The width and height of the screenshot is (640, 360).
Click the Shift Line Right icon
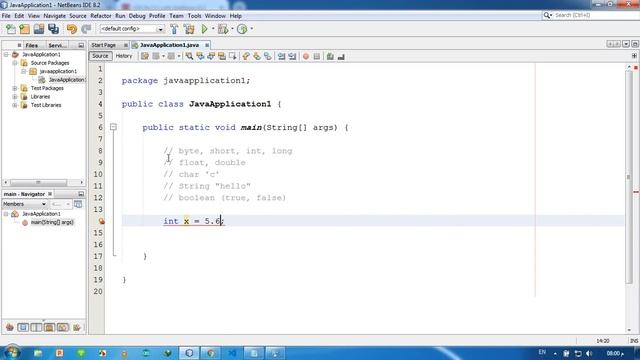[x=292, y=56]
